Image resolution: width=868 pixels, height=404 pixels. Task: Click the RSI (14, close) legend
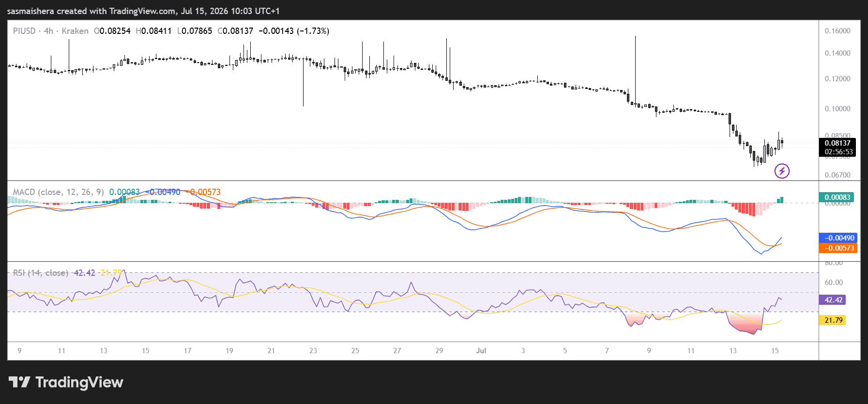click(40, 273)
